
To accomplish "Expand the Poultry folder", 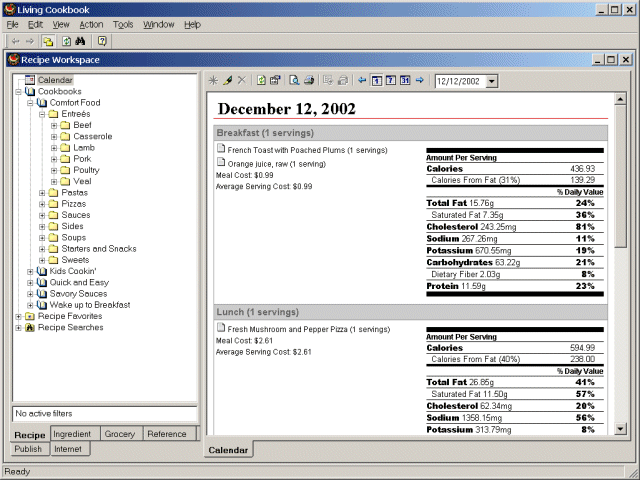I will pos(54,170).
